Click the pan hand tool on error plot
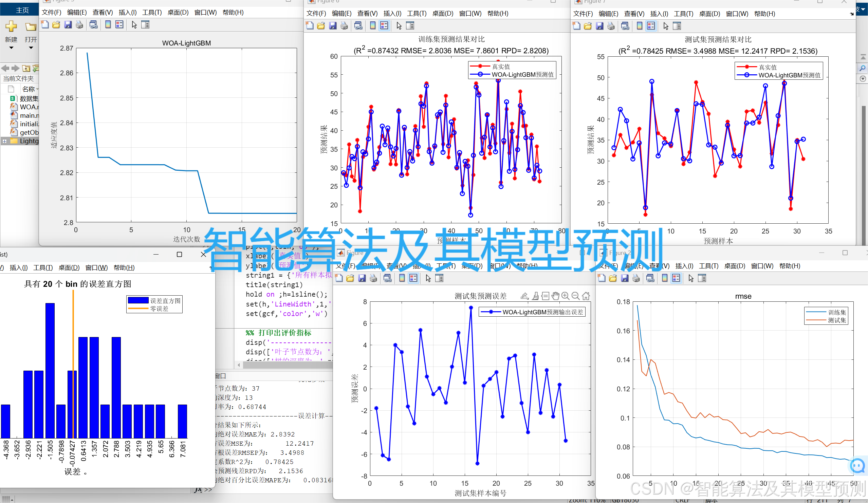The image size is (868, 503). click(x=555, y=296)
